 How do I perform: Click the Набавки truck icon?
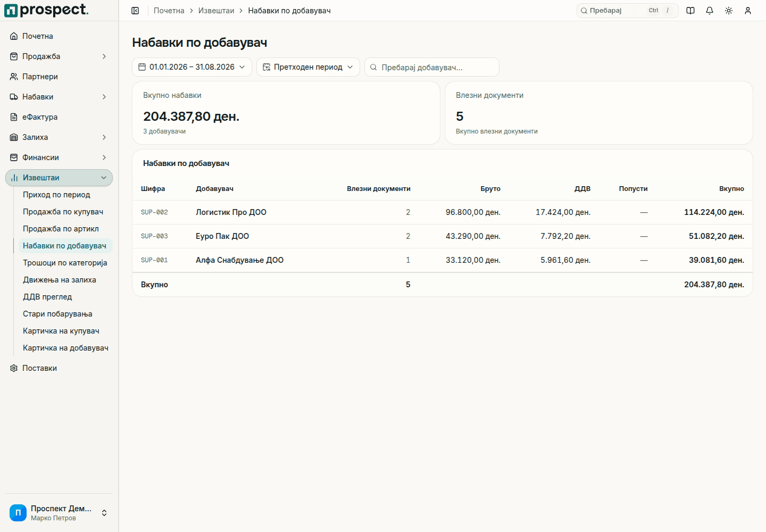tap(14, 97)
